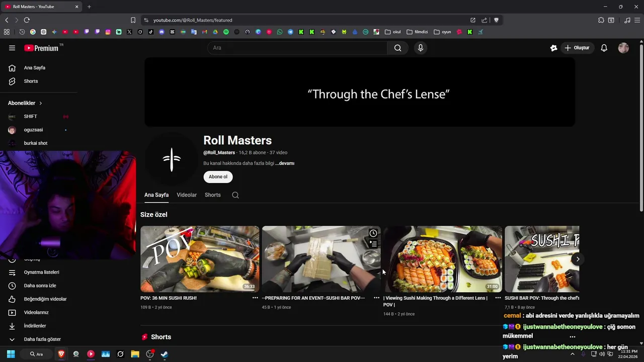Click the YouTube Premium logo
The image size is (644, 362).
click(x=41, y=48)
